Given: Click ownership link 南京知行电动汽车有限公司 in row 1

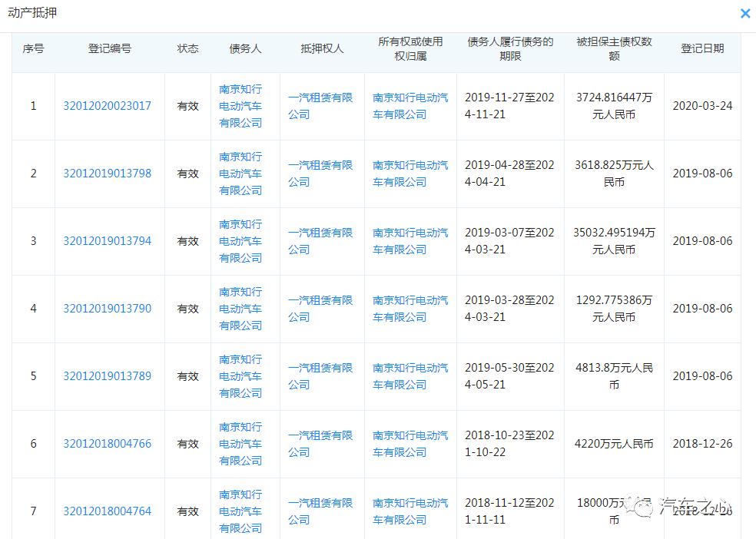Looking at the screenshot, I should pyautogui.click(x=410, y=106).
